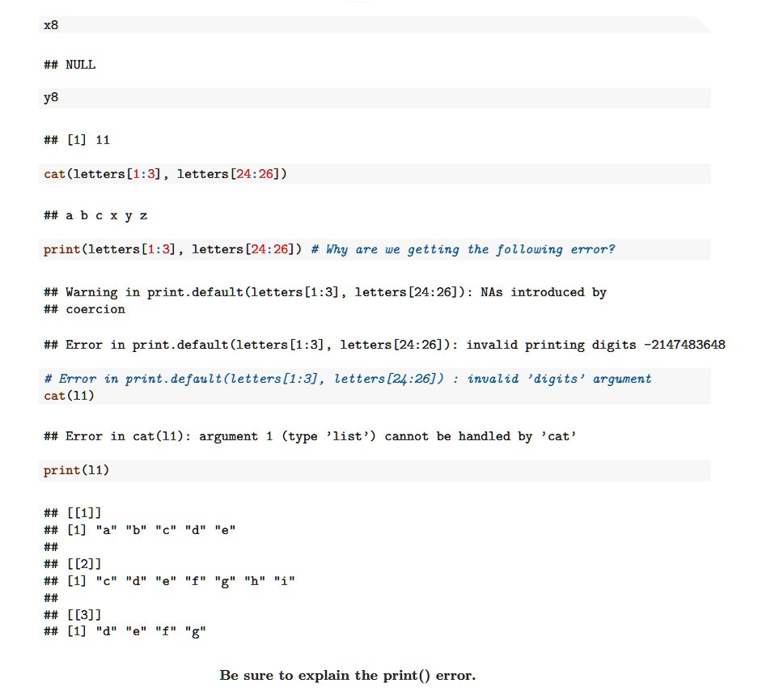This screenshot has height=700, width=779.
Task: Click the output a b c x y z
Action: 95,216
